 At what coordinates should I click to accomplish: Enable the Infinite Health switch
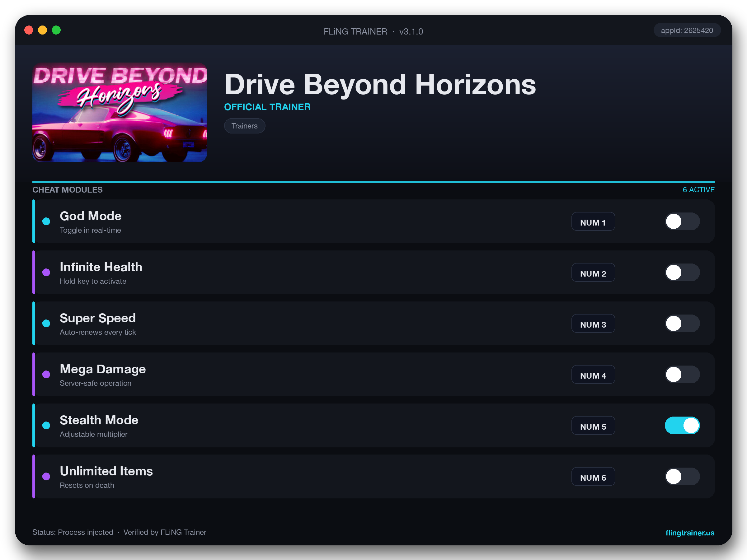[682, 273]
